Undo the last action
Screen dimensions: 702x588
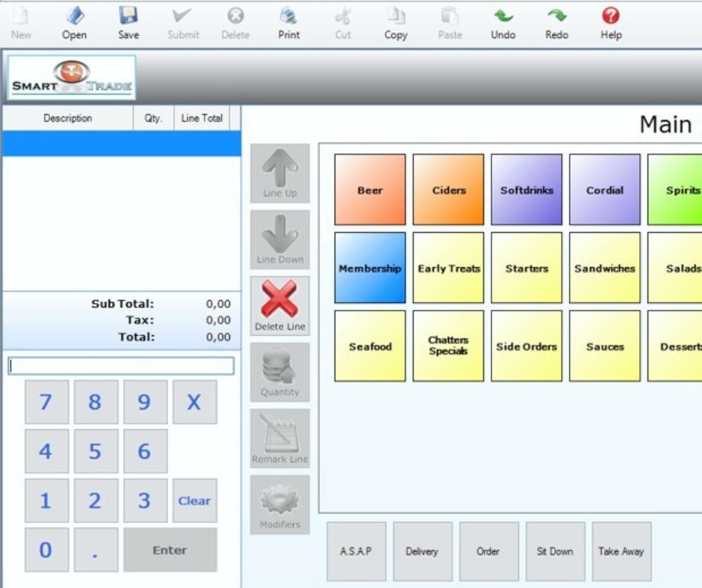click(x=503, y=22)
